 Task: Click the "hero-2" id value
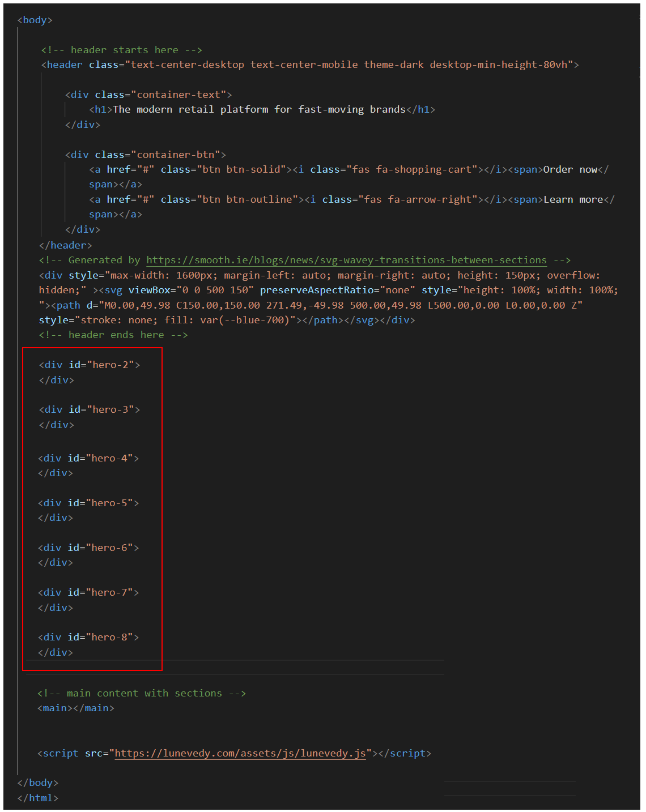tap(113, 365)
